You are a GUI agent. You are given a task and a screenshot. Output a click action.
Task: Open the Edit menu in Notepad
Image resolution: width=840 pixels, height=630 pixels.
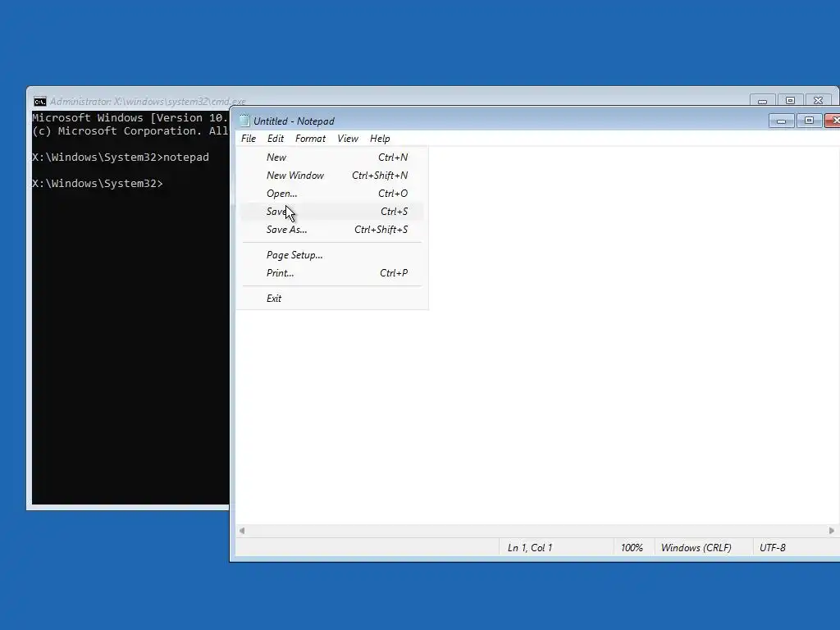[276, 138]
